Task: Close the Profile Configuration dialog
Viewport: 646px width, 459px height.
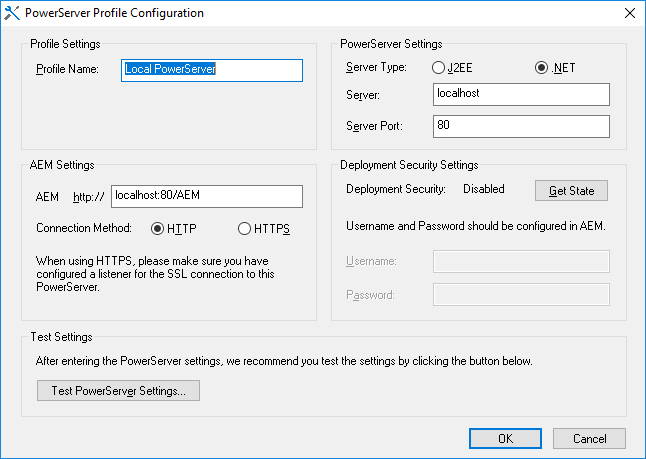Action: pyautogui.click(x=630, y=13)
